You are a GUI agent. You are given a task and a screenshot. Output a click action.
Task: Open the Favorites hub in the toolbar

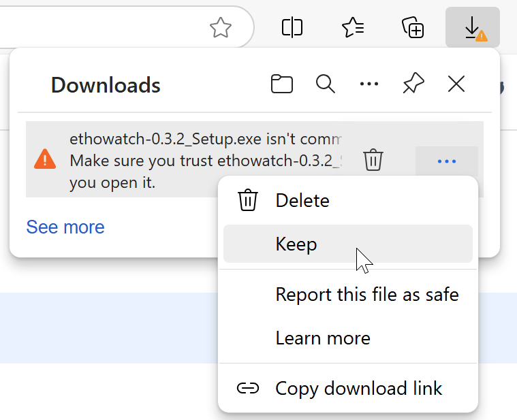coord(352,27)
